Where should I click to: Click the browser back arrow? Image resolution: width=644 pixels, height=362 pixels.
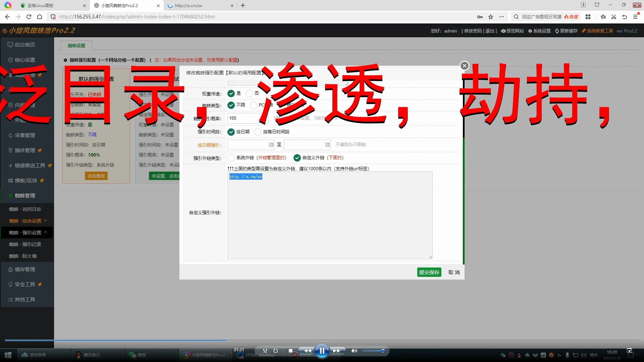click(x=7, y=17)
